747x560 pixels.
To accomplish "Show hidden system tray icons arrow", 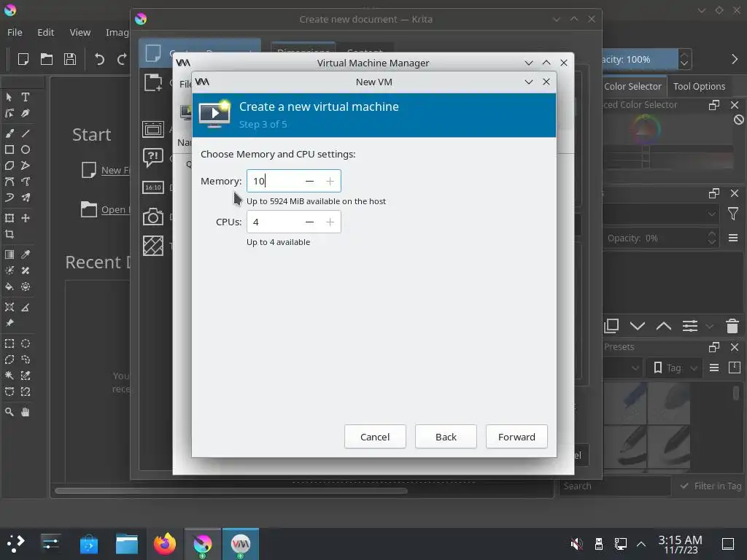I will 641,544.
